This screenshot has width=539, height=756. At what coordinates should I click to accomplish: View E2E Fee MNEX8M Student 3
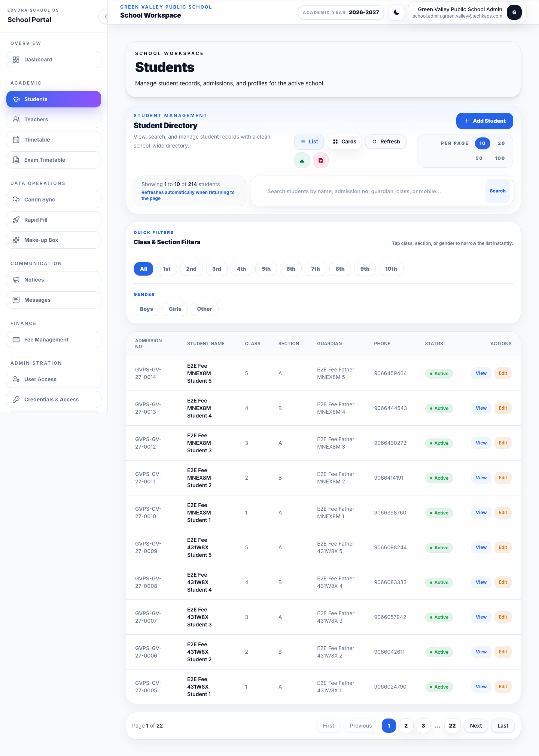coord(481,443)
